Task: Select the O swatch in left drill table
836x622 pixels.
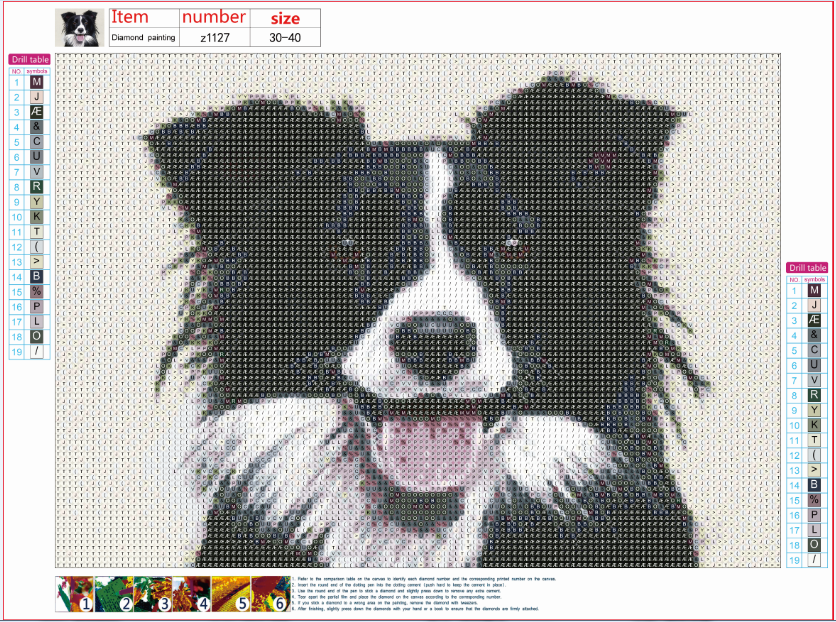Action: pos(36,336)
